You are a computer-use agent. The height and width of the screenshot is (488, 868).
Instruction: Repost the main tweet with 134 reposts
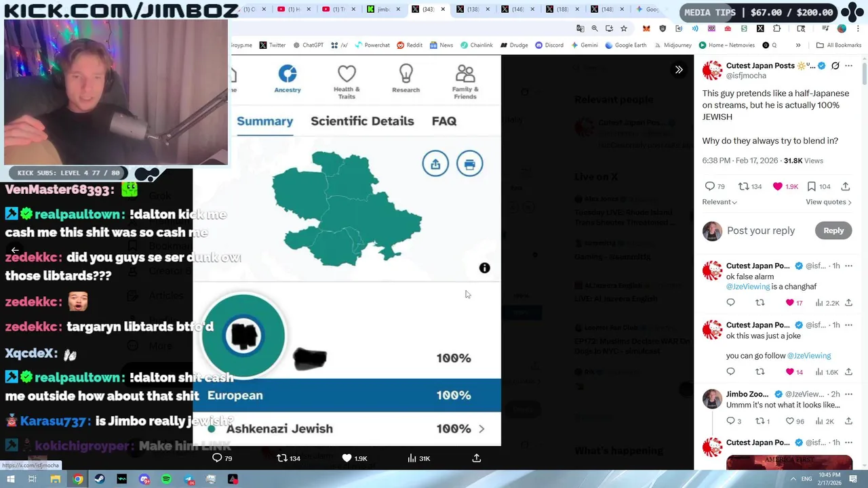point(743,186)
